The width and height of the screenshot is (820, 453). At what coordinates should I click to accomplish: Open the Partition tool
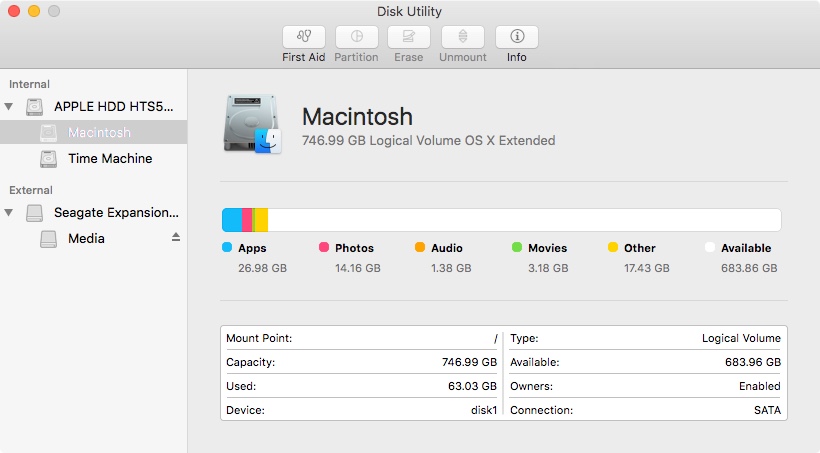click(357, 37)
